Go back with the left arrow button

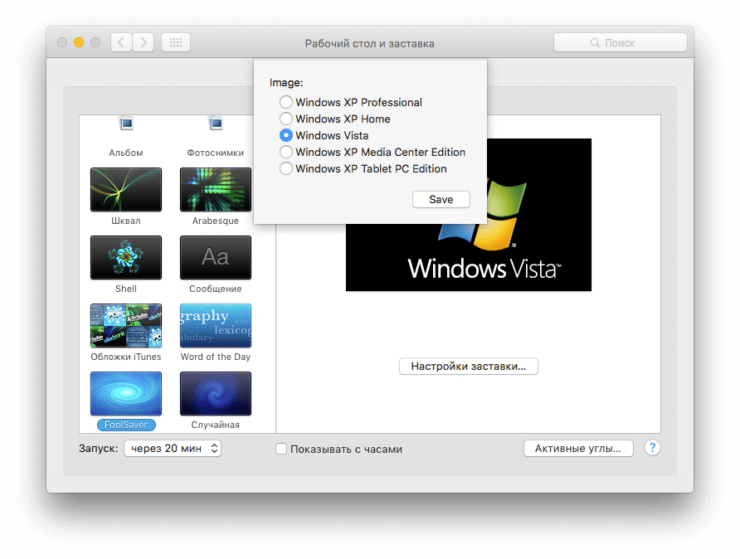(x=121, y=42)
